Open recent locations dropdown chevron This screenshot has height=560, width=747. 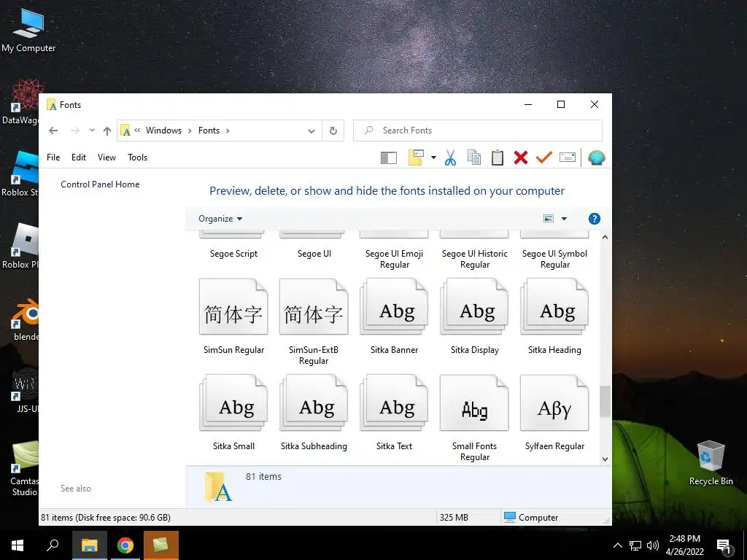92,130
